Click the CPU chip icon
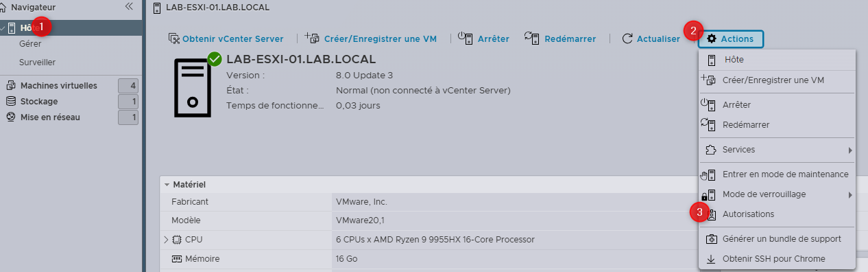This screenshot has width=868, height=272. [176, 240]
